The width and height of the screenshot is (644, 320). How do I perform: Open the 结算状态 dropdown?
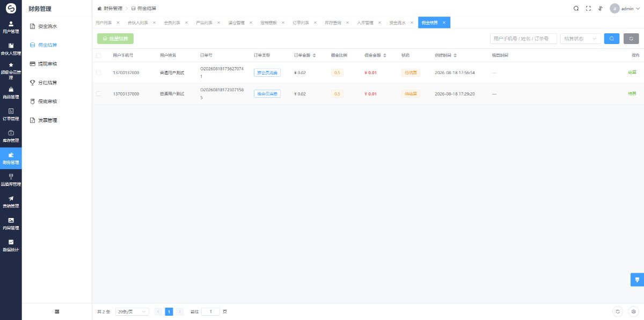click(x=580, y=39)
